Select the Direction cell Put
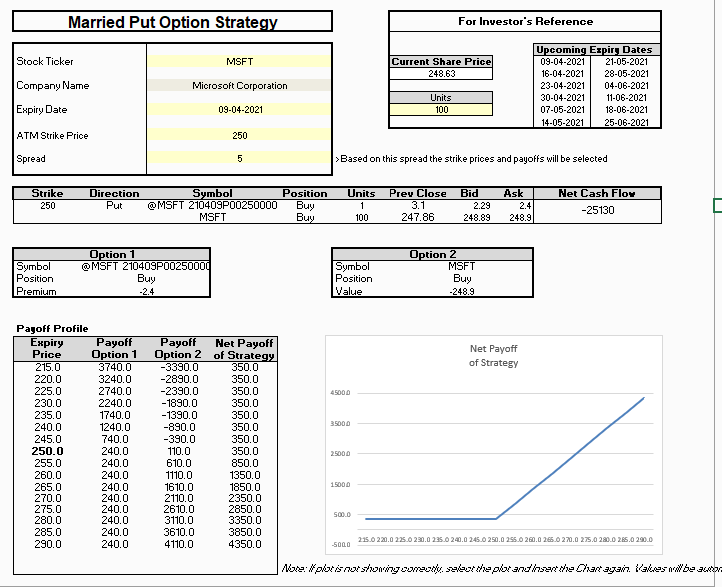The width and height of the screenshot is (722, 587). coord(114,205)
